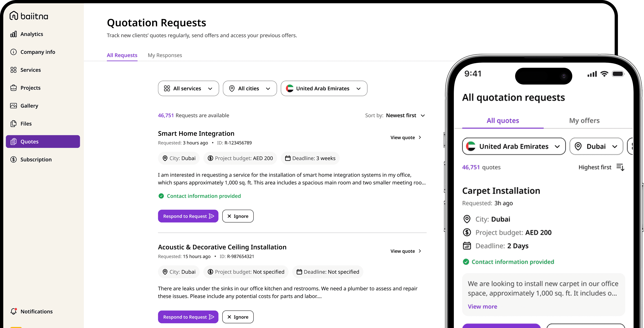Image resolution: width=644 pixels, height=328 pixels.
Task: Click green Contact information provided on desktop
Action: click(200, 196)
